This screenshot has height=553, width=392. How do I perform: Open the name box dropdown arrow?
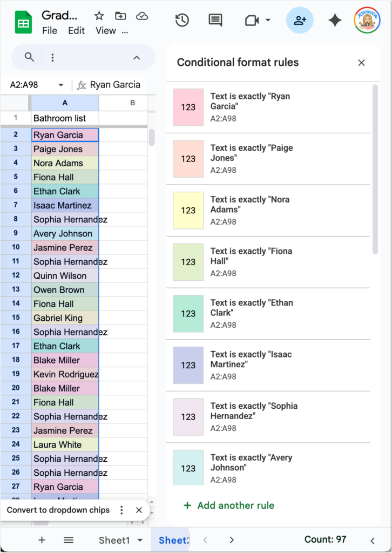click(61, 85)
